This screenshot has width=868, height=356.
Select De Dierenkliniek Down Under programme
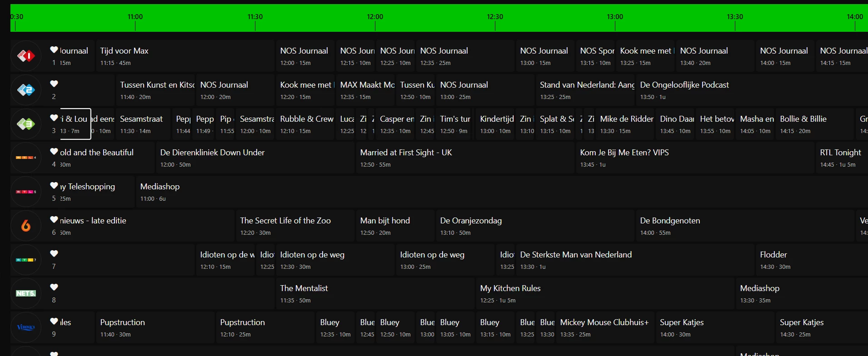point(254,158)
